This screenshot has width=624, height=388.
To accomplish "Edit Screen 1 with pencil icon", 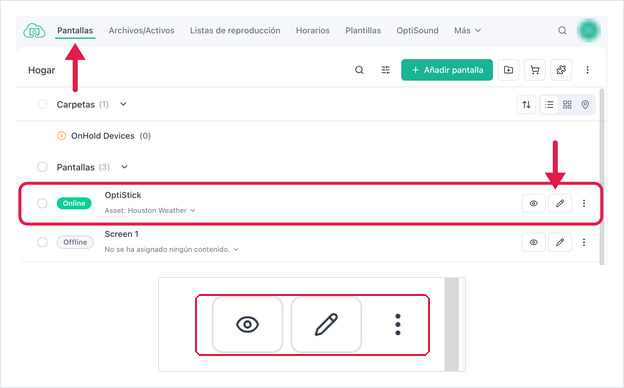I will pos(560,242).
